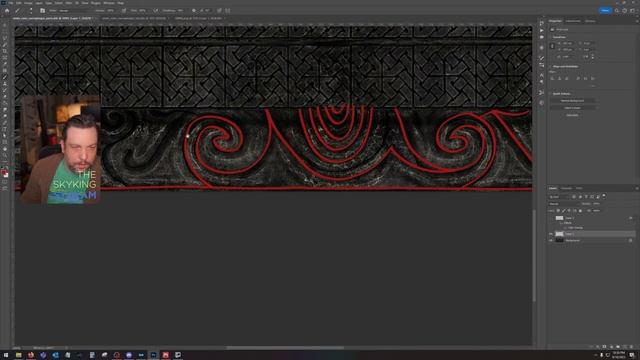
Task: Switch to the Adjustments tab beside Properties
Action: pos(573,21)
